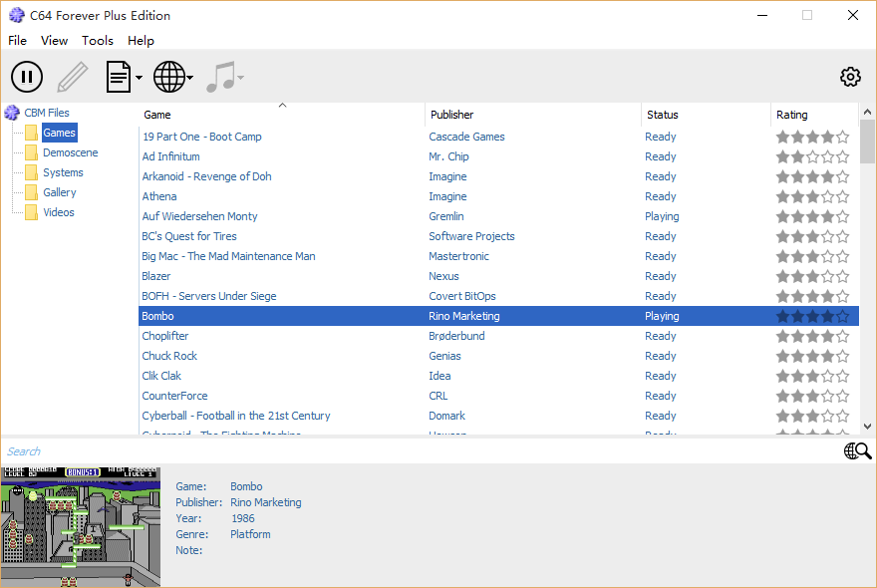Select the Videos folder icon
Viewport: 877px width, 588px height.
[31, 212]
